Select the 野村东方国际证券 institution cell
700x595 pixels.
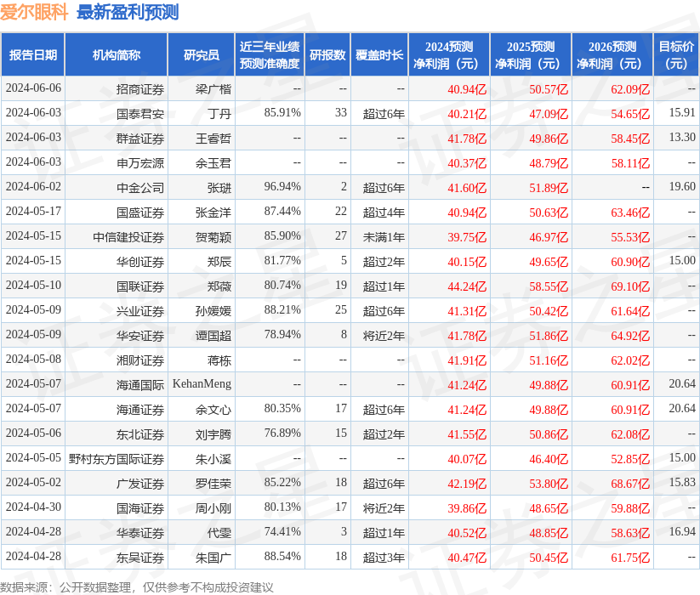[x=117, y=459]
